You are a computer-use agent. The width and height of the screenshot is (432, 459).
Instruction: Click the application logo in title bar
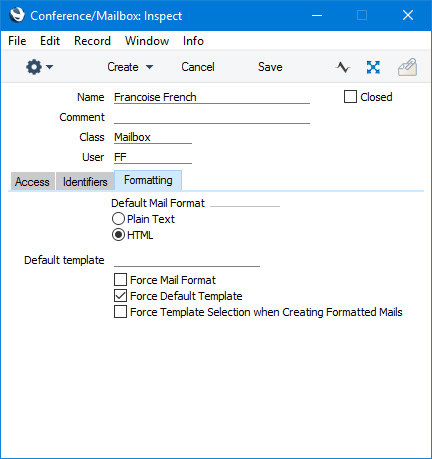[17, 15]
